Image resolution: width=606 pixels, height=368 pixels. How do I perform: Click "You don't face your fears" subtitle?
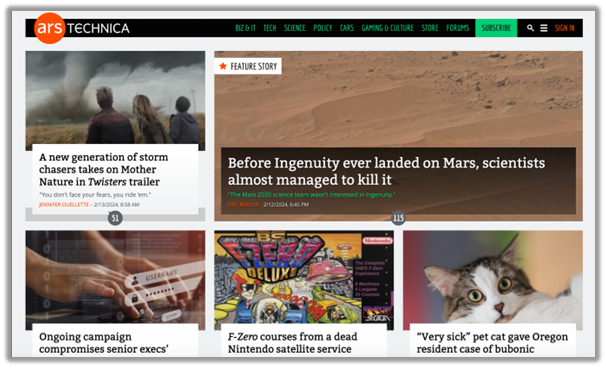[95, 194]
